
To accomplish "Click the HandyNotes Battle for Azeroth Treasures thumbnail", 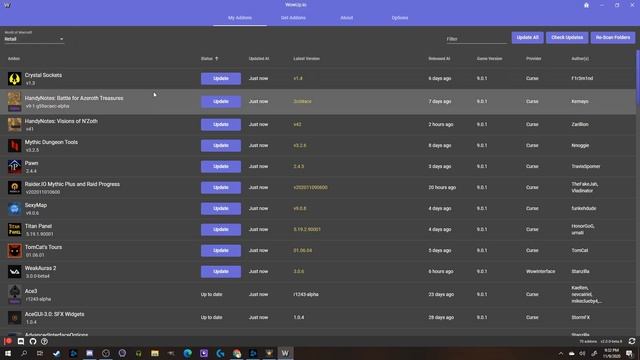I will click(14, 101).
